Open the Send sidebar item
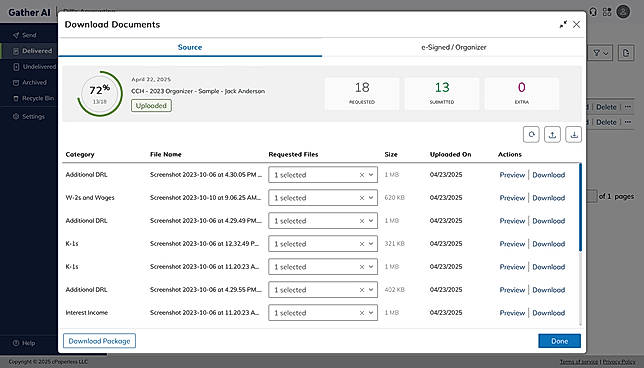The image size is (644, 368). [29, 35]
